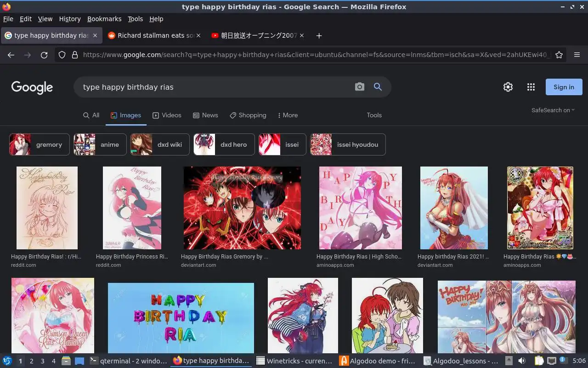Open the 'Happy Birthday Princess Ri...' image
Viewport: 588px width, 368px height.
point(132,208)
